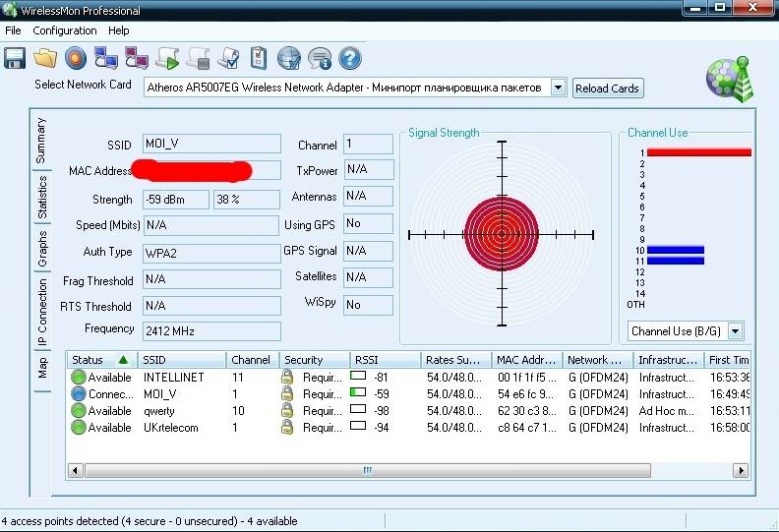Switch to the Statistics tab

point(42,198)
